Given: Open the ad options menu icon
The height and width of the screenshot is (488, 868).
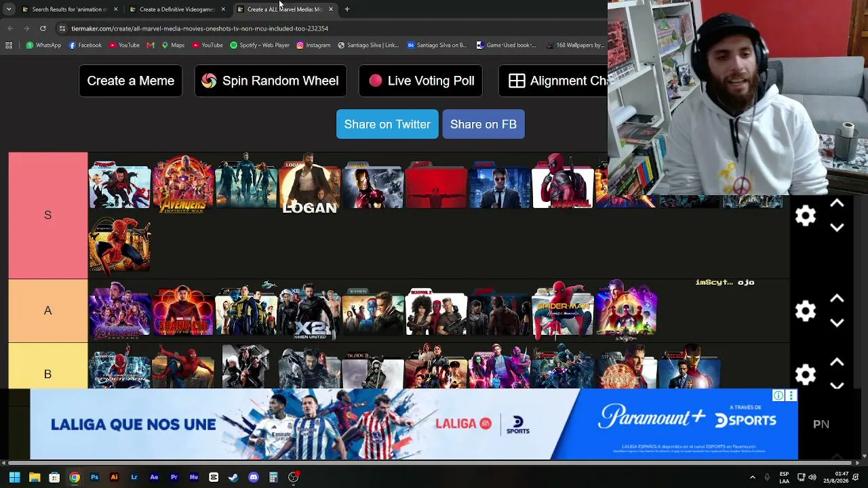Looking at the screenshot, I should [x=791, y=396].
